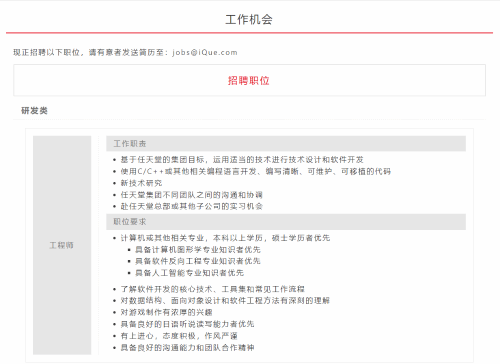Screen dimensions: 500x364
Task: Click the line 对游戏制作有浓厚的兴趣
Action: pyautogui.click(x=166, y=312)
